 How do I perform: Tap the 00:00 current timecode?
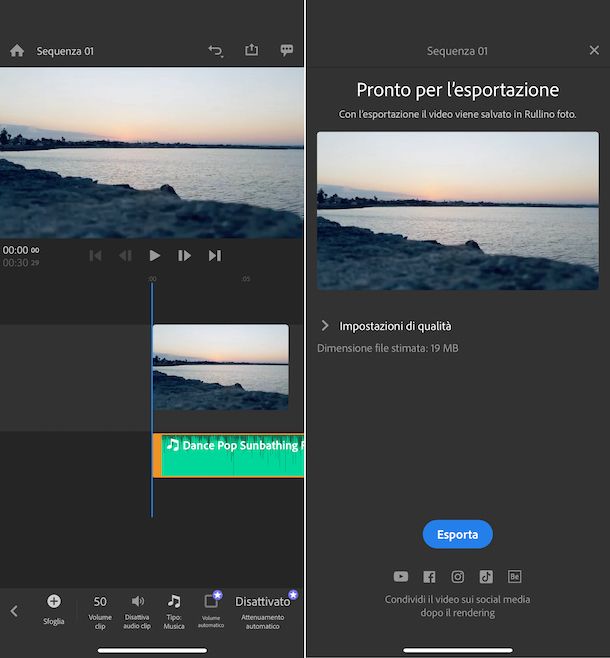pos(21,250)
